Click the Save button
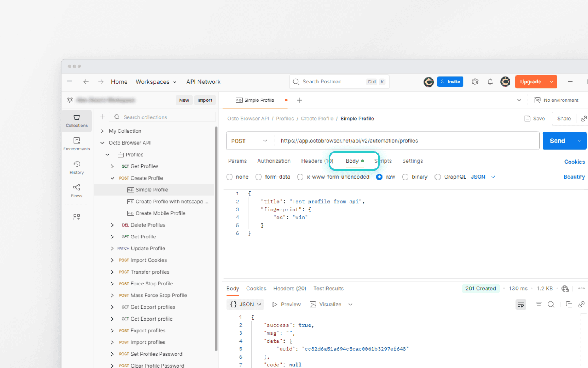This screenshot has height=368, width=588. 535,119
